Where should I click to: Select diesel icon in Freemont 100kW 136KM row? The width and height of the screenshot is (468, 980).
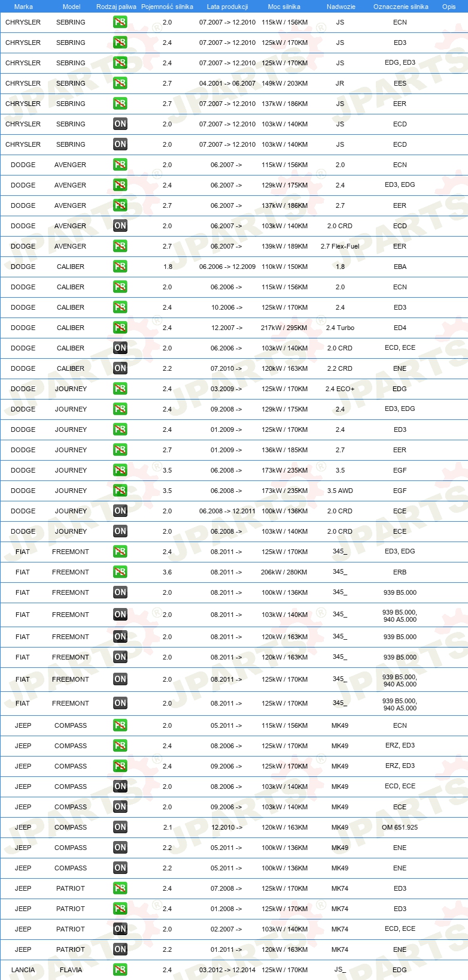pyautogui.click(x=120, y=592)
